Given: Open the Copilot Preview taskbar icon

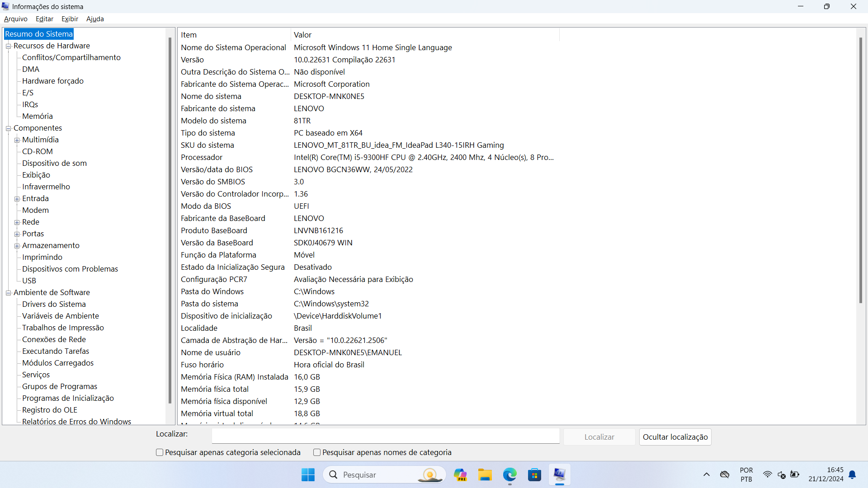Looking at the screenshot, I should coord(460,475).
